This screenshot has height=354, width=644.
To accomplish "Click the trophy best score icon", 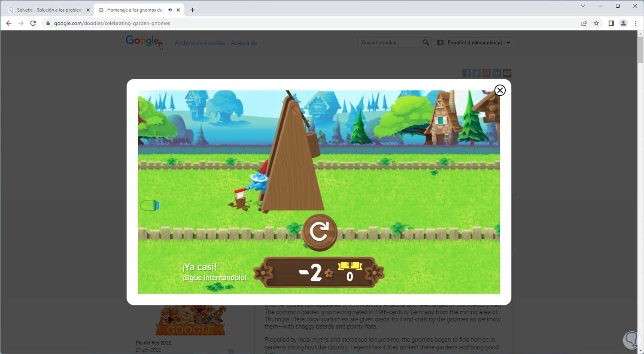I will (x=350, y=266).
